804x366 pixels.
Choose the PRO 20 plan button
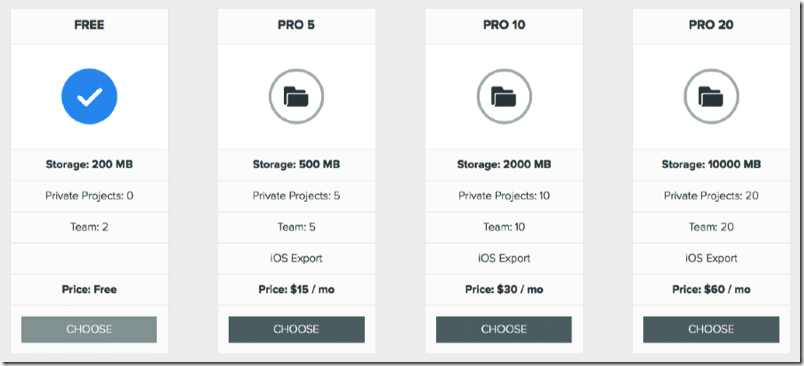711,329
